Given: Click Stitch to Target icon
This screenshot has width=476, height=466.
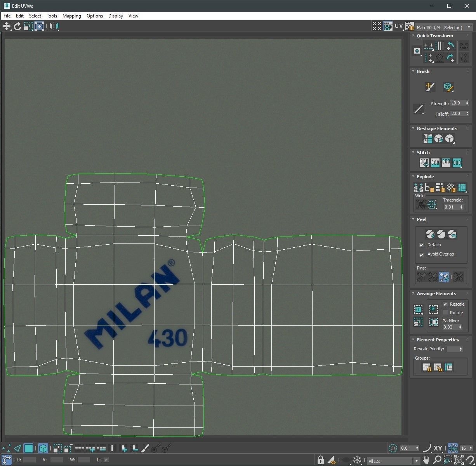Looking at the screenshot, I should (x=424, y=163).
